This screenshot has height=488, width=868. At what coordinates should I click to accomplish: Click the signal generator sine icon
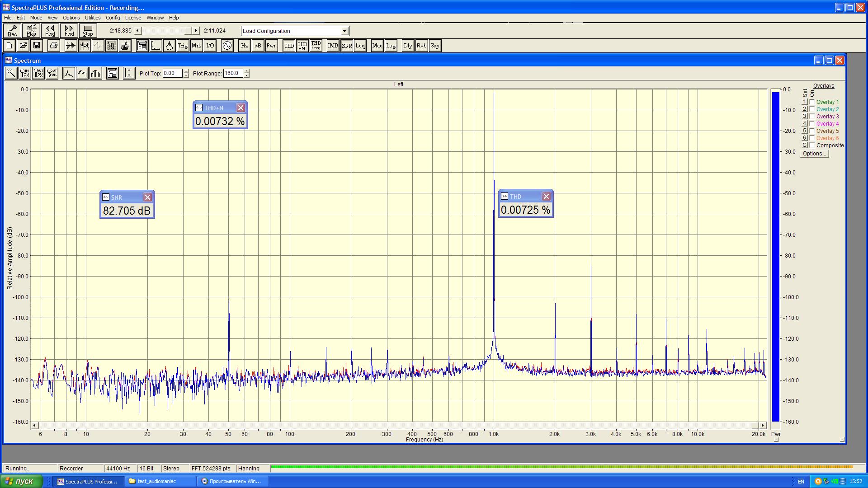pos(227,46)
